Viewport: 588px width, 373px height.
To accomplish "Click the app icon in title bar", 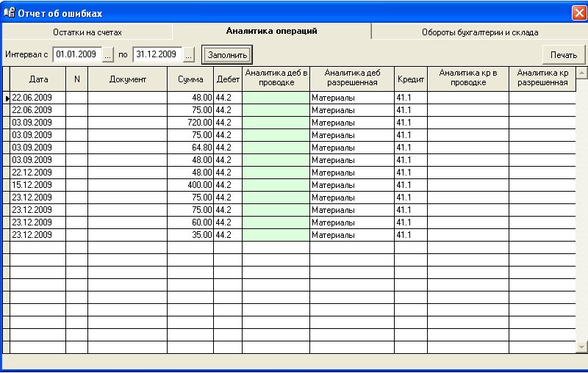I will pyautogui.click(x=10, y=13).
